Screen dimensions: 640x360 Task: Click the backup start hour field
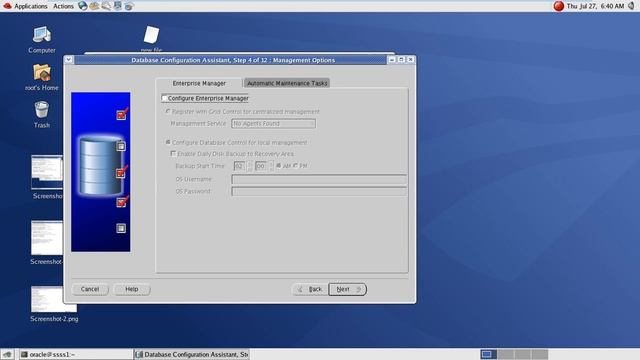(x=239, y=166)
